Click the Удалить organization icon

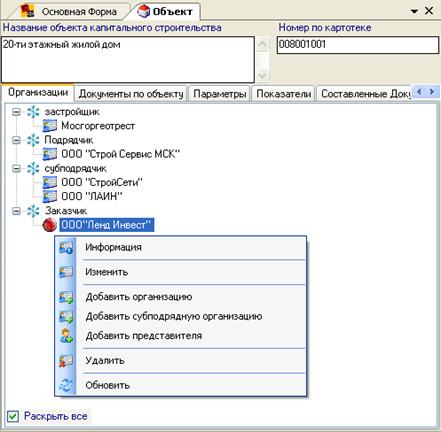[66, 361]
